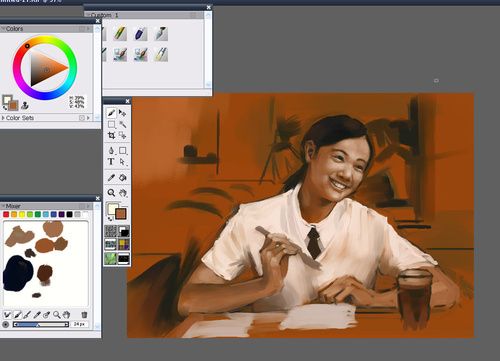The height and width of the screenshot is (361, 500).
Task: Open the Mixer panel options menu arrow
Action: coord(88,206)
